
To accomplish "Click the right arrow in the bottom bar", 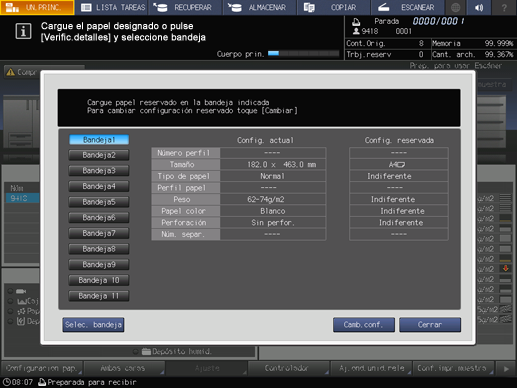I will click(x=506, y=369).
